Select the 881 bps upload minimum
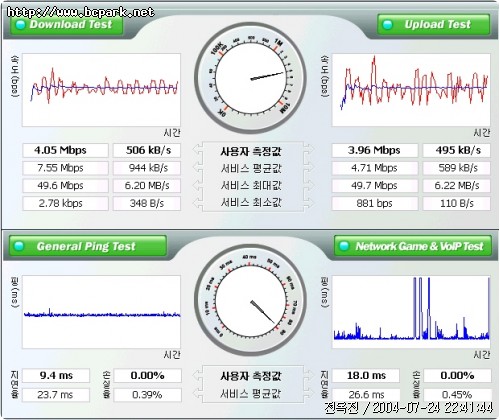 point(375,203)
